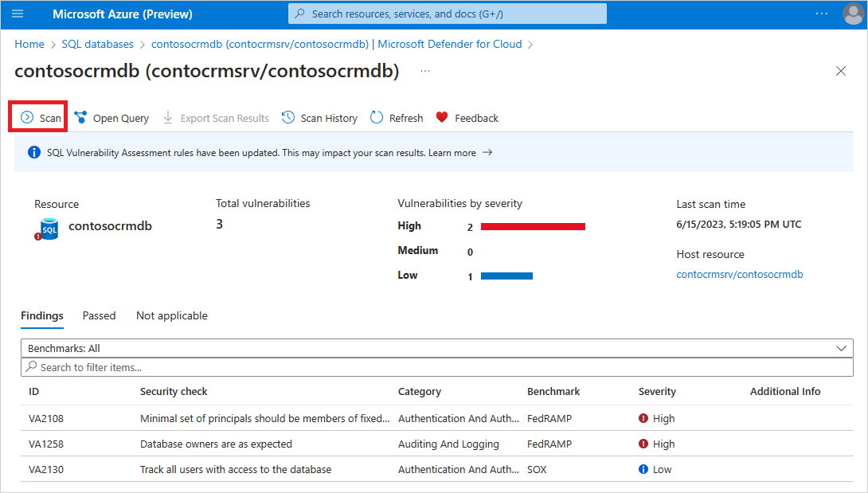Click the Scan button icon

click(x=27, y=117)
